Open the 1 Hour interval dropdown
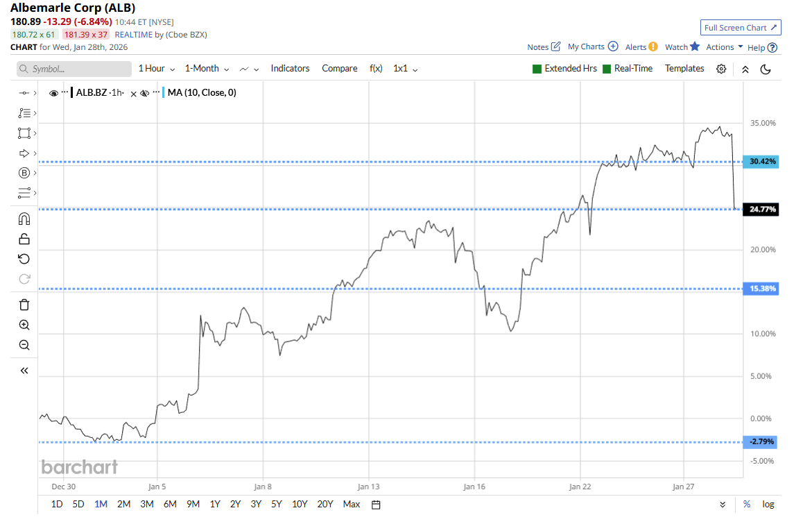The width and height of the screenshot is (812, 524). point(156,69)
